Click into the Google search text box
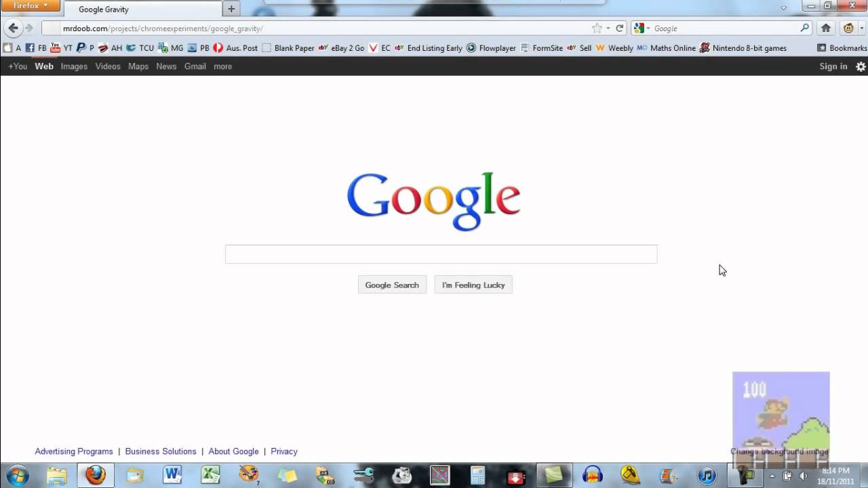Image resolution: width=868 pixels, height=488 pixels. 441,254
